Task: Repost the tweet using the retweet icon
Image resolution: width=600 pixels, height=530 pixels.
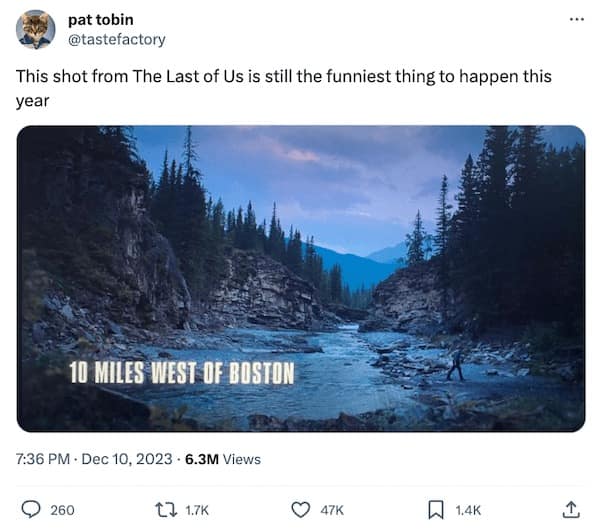Action: (x=166, y=509)
